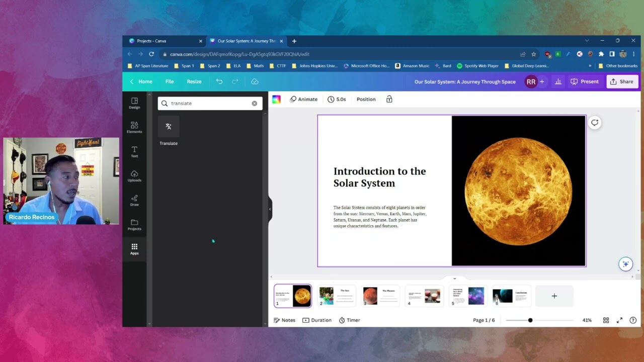Image resolution: width=644 pixels, height=362 pixels.
Task: Select slide 6 Conclusion thumbnail
Action: (512, 296)
